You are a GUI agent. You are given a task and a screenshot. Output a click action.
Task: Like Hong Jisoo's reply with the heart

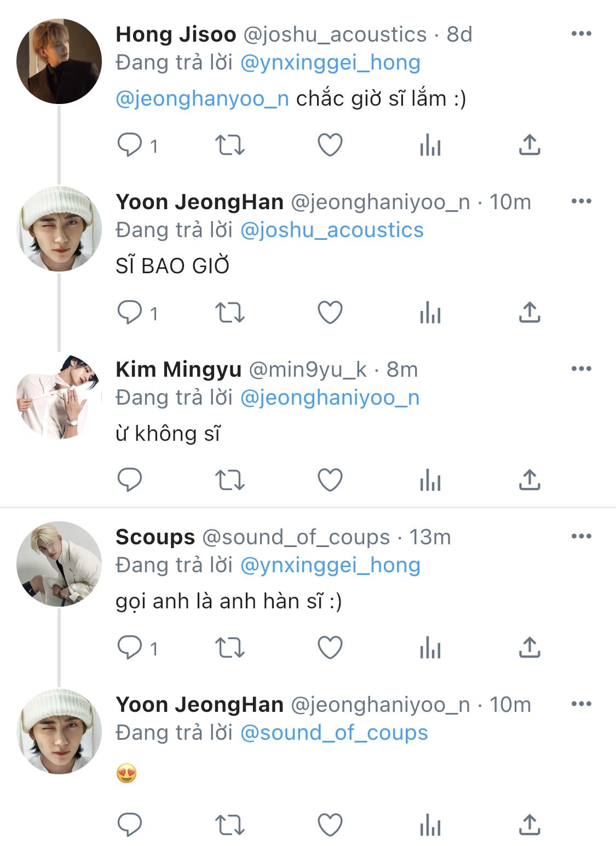tap(330, 145)
